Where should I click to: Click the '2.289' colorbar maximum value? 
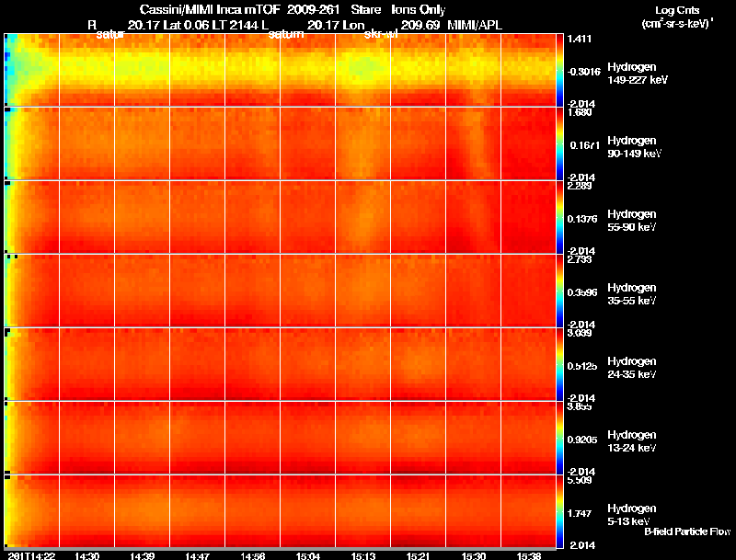(x=580, y=186)
